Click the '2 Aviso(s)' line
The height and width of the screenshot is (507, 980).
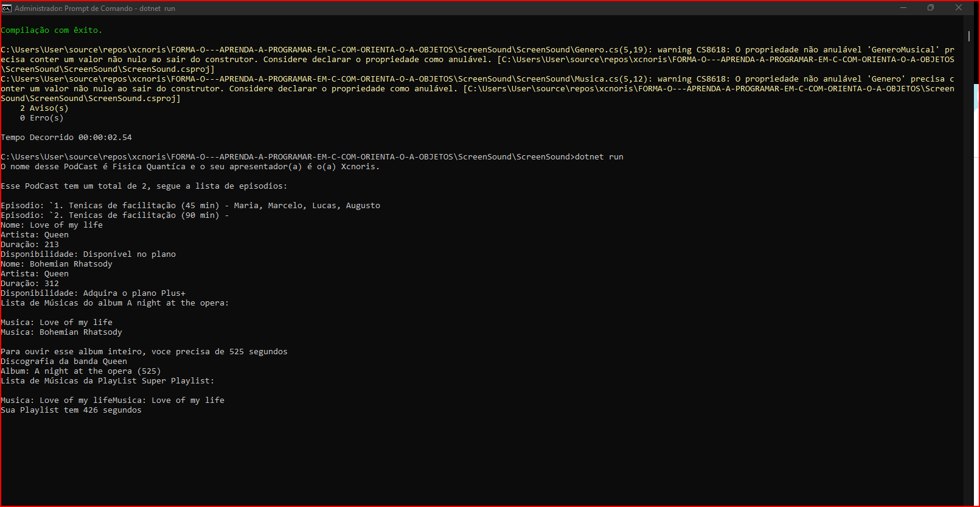(x=44, y=108)
